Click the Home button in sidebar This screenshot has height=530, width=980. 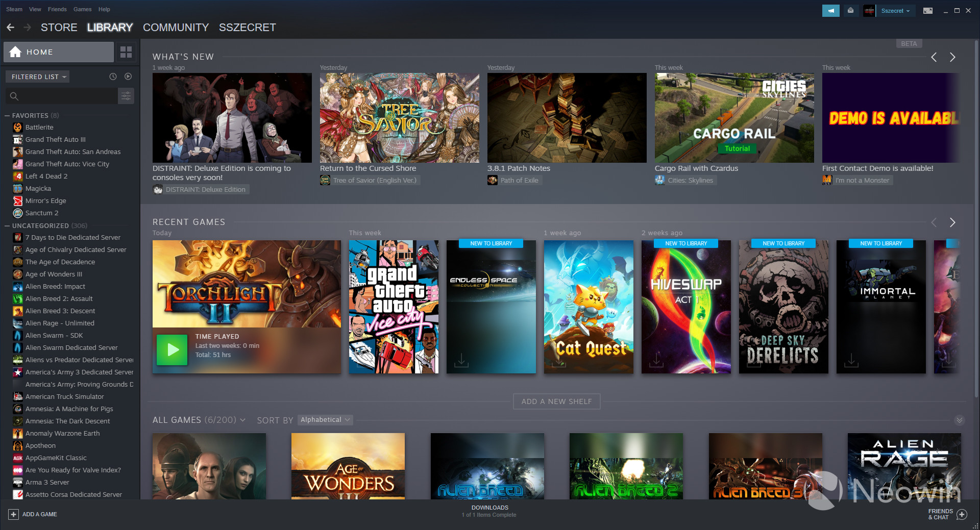(59, 52)
